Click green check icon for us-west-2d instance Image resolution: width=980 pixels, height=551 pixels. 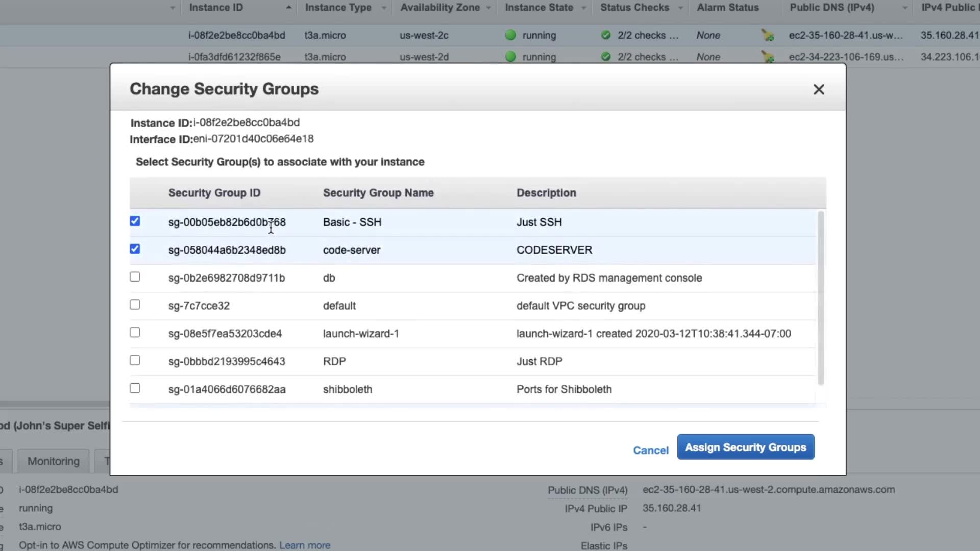click(x=606, y=57)
